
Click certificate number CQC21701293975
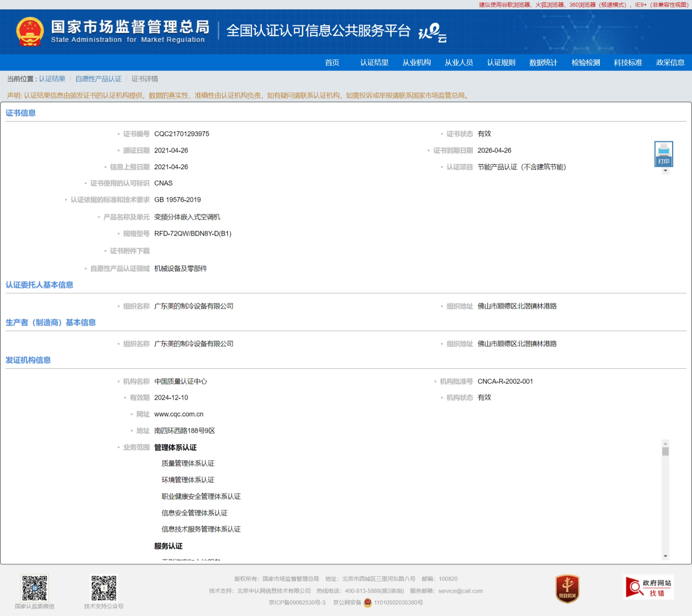[x=182, y=134]
